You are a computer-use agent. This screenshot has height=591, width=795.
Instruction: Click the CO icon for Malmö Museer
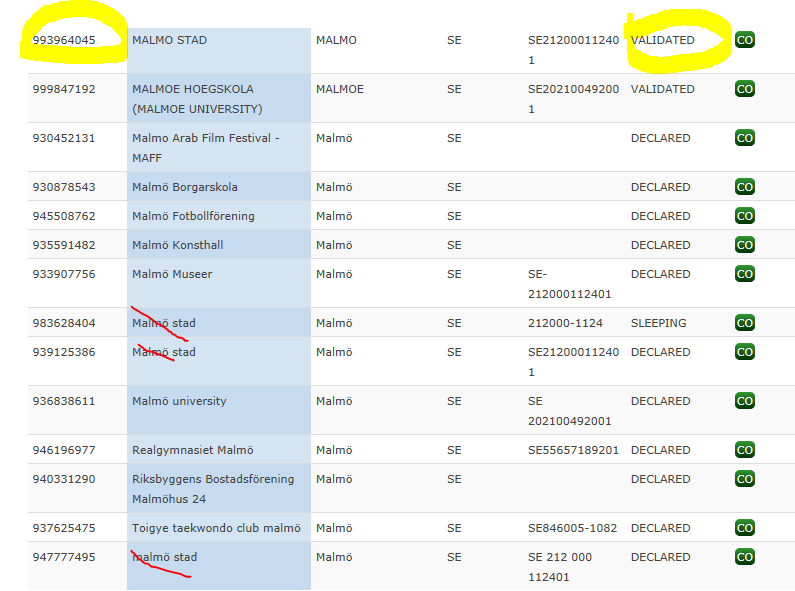tap(745, 274)
